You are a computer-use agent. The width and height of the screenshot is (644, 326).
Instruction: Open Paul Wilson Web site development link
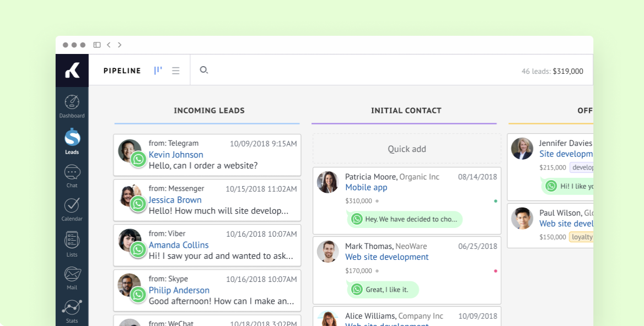pos(566,224)
